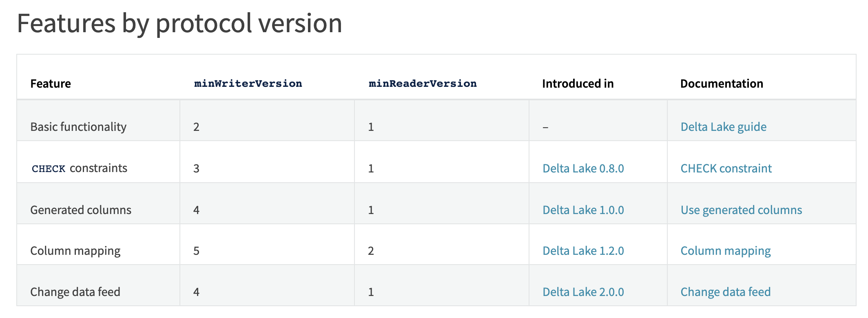Open the Column mapping documentation link
This screenshot has height=318, width=868.
[726, 251]
